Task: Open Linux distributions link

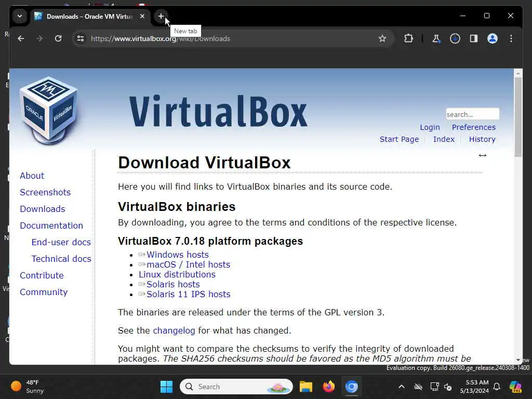Action: pyautogui.click(x=177, y=274)
